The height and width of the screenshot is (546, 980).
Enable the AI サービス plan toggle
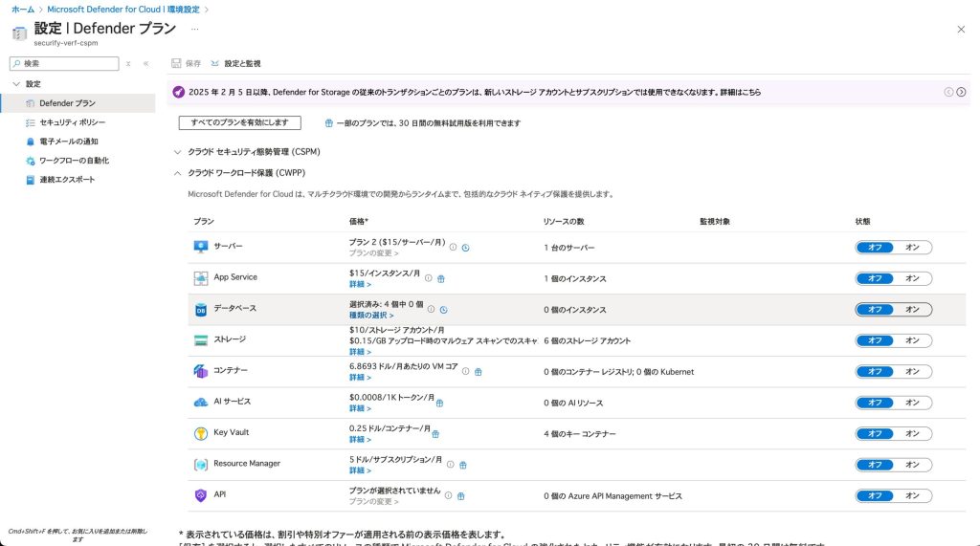(912, 403)
